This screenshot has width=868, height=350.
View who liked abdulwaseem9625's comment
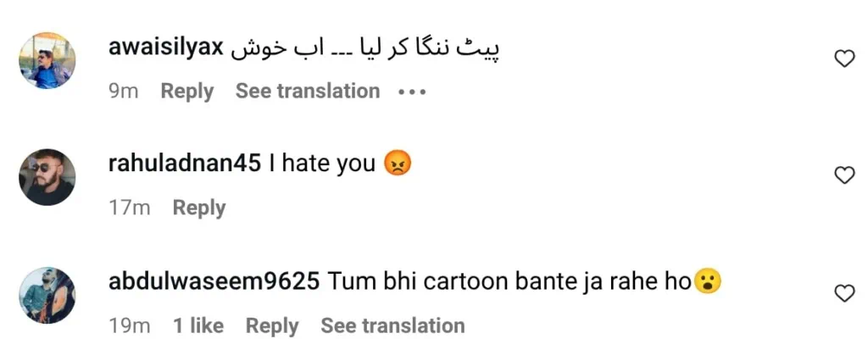198,325
